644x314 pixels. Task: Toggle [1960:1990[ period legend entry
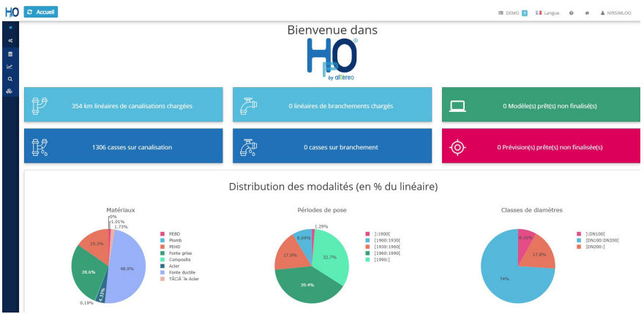382,253
